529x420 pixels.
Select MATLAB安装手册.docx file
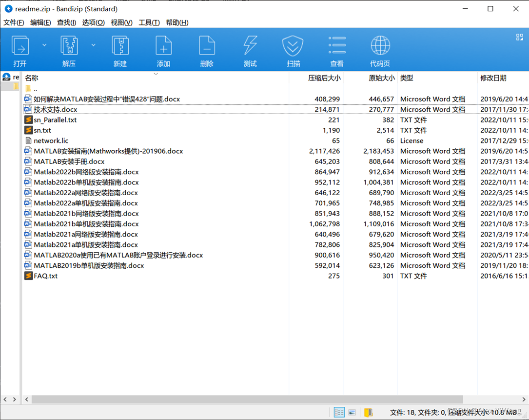[x=69, y=162]
